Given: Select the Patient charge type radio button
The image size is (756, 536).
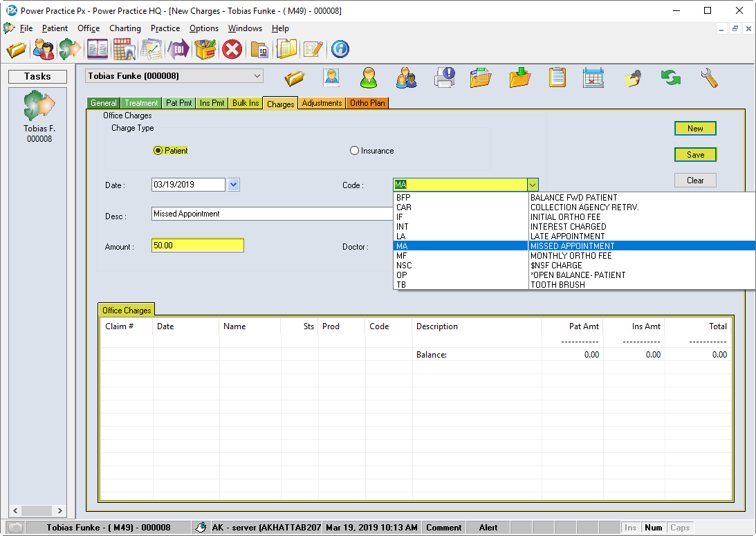Looking at the screenshot, I should pos(158,151).
